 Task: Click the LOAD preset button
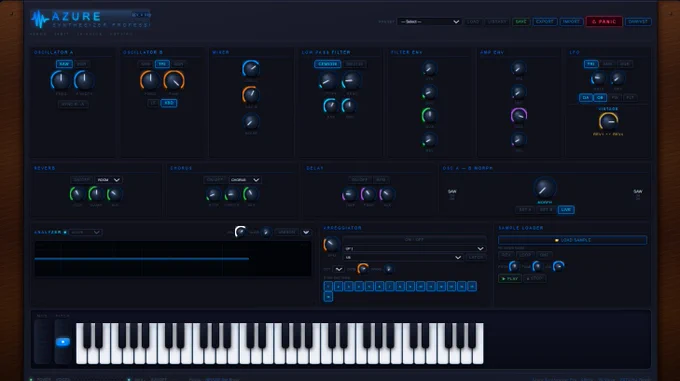coord(473,22)
